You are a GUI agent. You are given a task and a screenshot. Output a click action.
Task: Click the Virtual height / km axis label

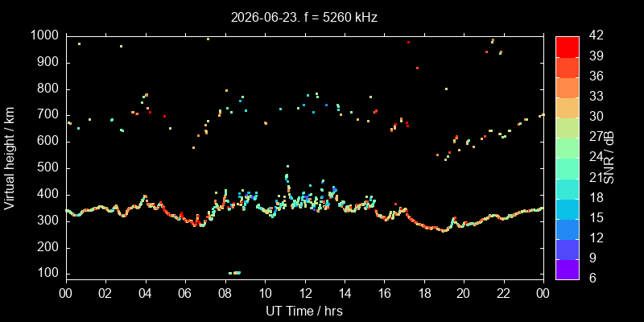(10, 158)
